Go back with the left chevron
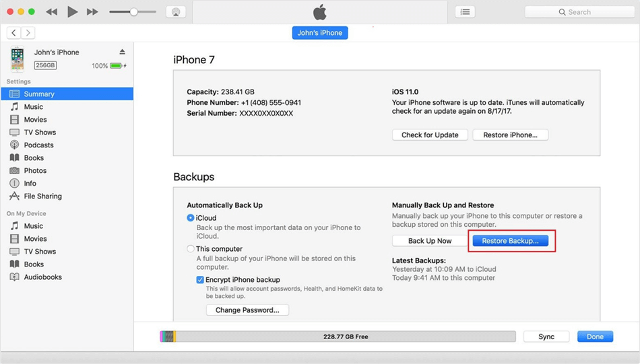 pyautogui.click(x=14, y=32)
